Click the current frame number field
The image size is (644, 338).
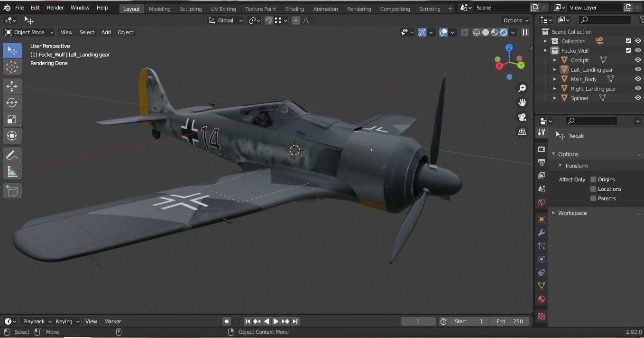point(418,321)
